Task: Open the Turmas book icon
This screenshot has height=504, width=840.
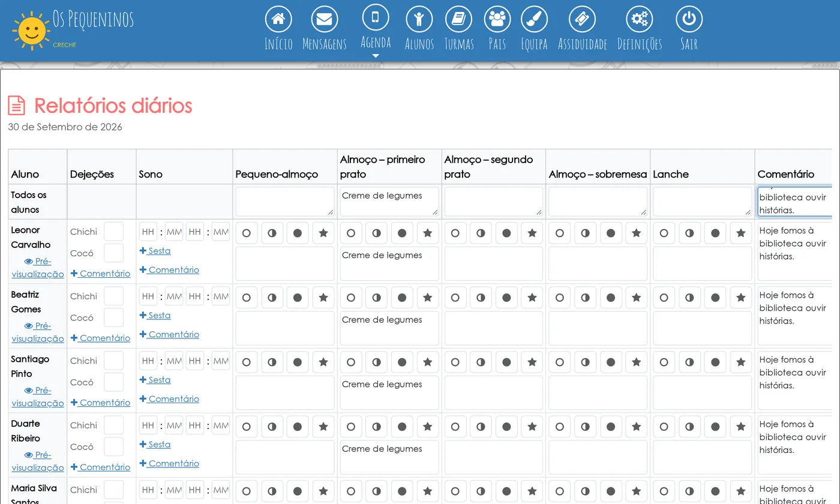Action: coord(458,19)
